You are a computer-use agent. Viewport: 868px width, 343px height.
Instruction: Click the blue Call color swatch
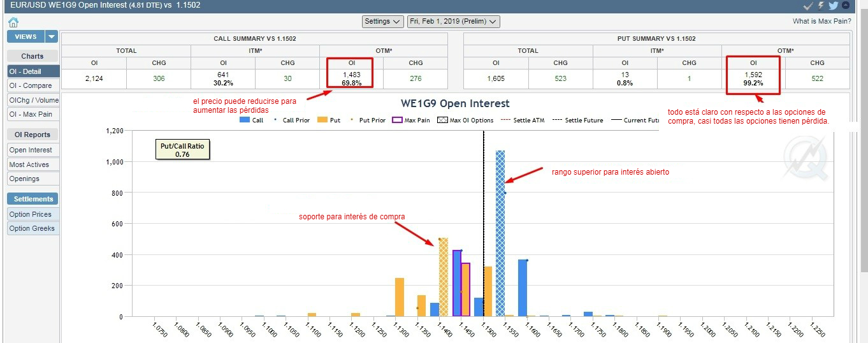[x=245, y=120]
